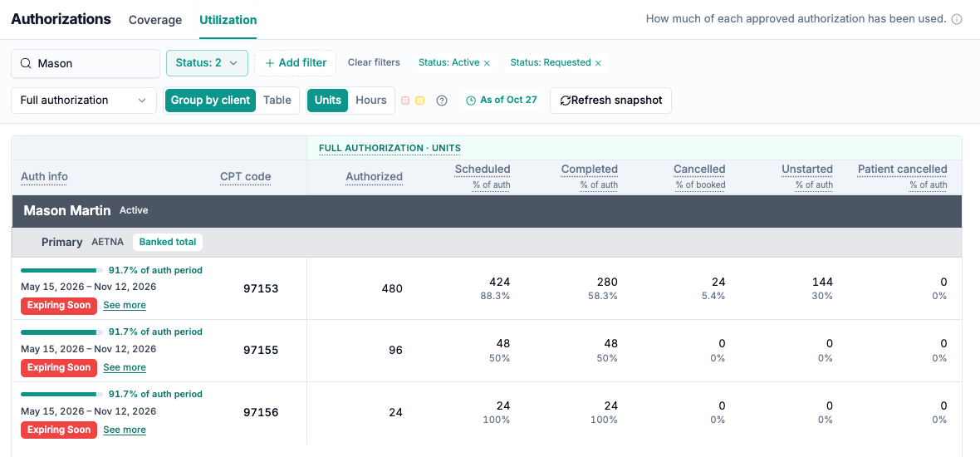Click the Completed value 280
980x457 pixels.
click(x=607, y=283)
